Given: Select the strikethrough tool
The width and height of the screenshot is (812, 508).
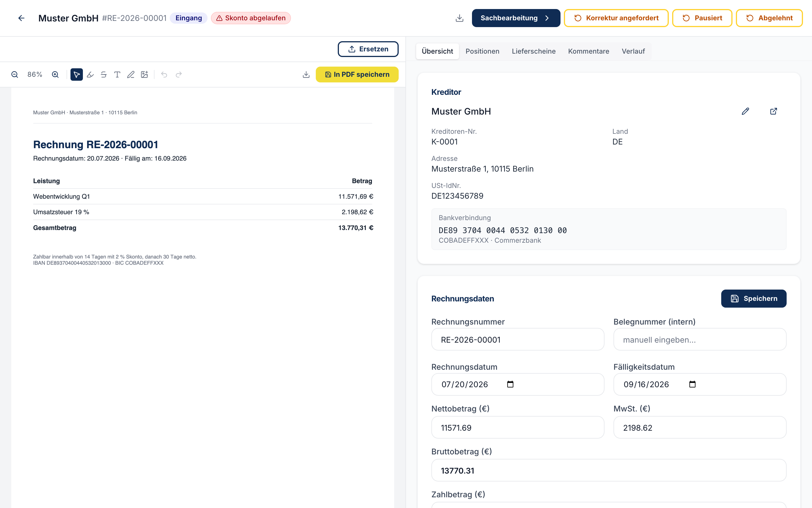Looking at the screenshot, I should pos(104,75).
